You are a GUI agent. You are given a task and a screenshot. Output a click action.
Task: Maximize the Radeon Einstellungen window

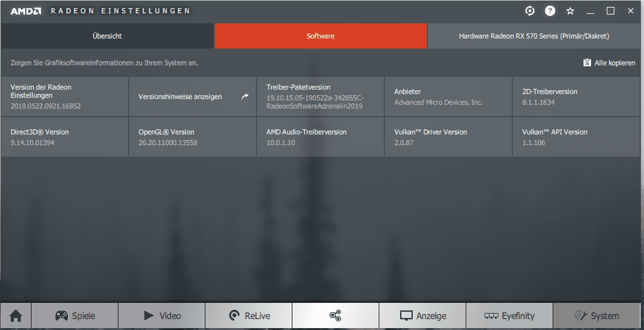611,11
